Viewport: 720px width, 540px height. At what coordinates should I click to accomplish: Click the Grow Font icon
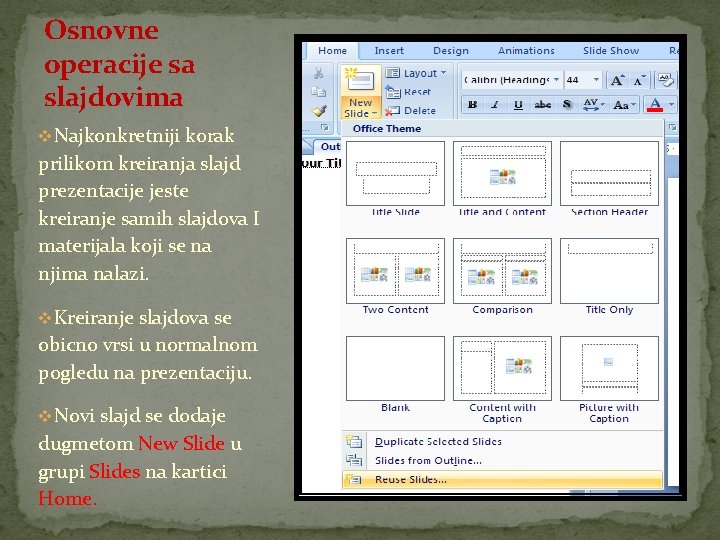pyautogui.click(x=616, y=80)
